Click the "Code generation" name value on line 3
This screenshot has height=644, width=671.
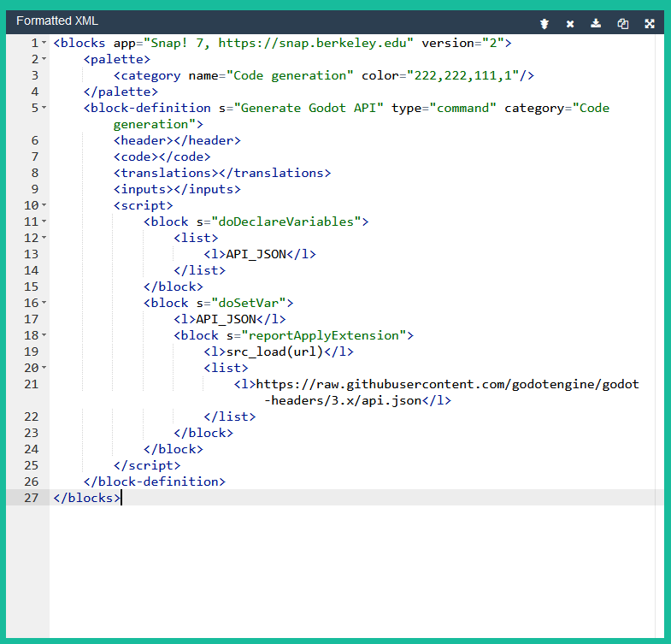pyautogui.click(x=290, y=75)
